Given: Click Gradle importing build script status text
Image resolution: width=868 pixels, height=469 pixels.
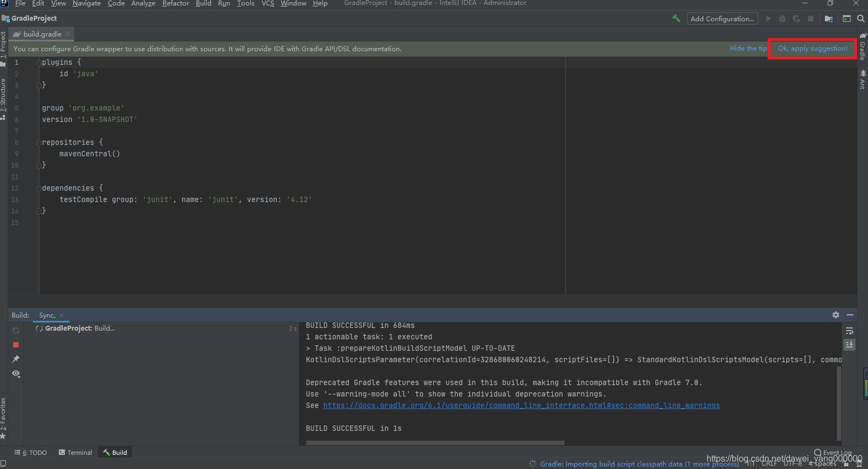Looking at the screenshot, I should click(x=640, y=464).
